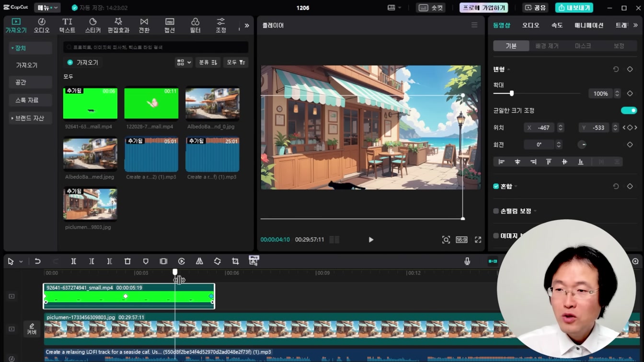Switch to the 배경 제거 tab
Image resolution: width=644 pixels, height=362 pixels.
(547, 46)
